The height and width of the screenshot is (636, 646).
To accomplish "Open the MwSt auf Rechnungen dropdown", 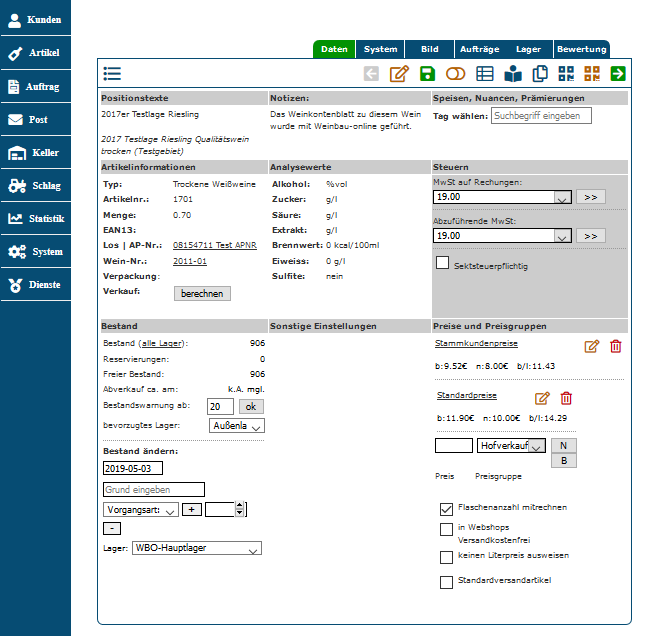I will (503, 198).
